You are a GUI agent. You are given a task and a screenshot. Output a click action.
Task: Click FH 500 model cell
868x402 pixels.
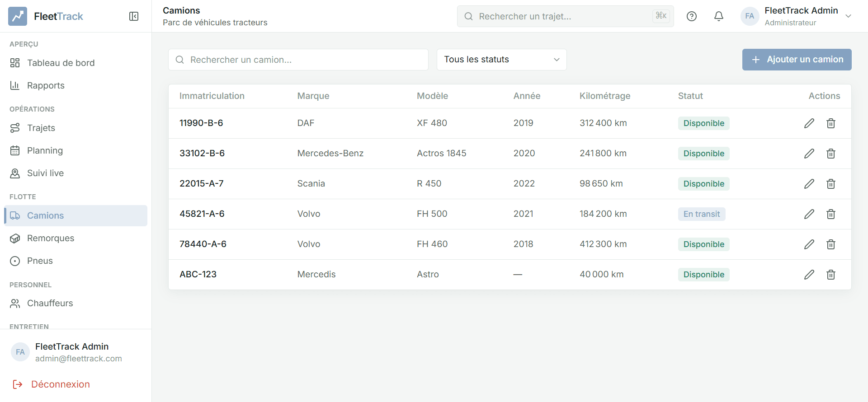pyautogui.click(x=432, y=214)
